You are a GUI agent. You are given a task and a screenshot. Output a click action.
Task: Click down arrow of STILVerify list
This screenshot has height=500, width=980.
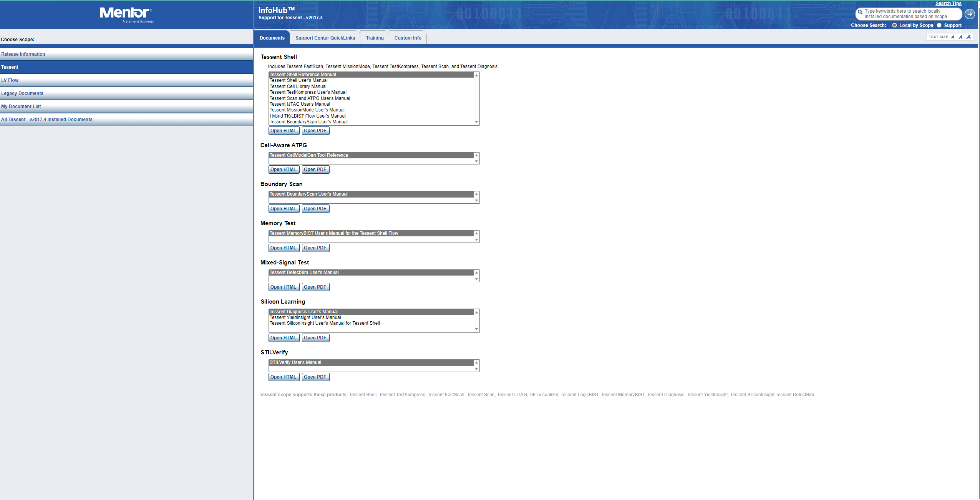tap(476, 369)
